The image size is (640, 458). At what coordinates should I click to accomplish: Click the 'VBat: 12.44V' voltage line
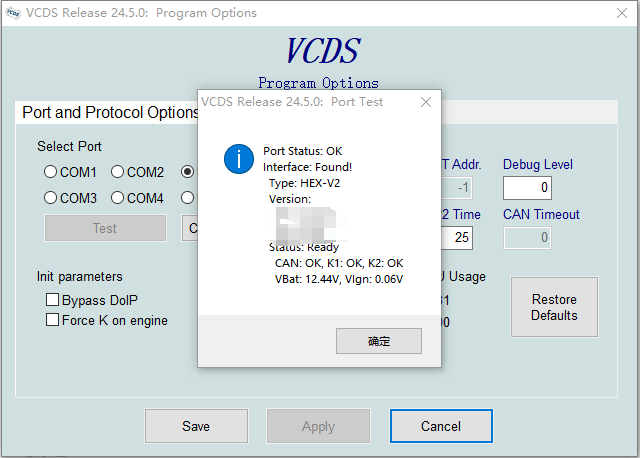point(339,280)
